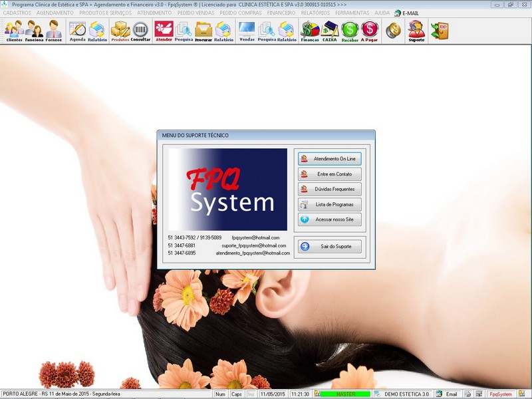
Task: Launch the red Atender icon
Action: (x=164, y=31)
